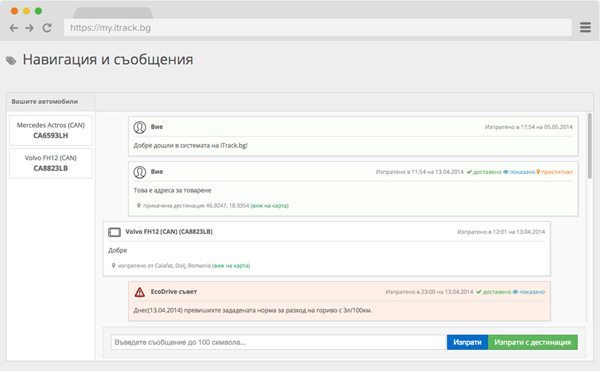The width and height of the screenshot is (600, 371).
Task: Click the address bar showing https://my.itrack.bg
Action: coord(318,28)
